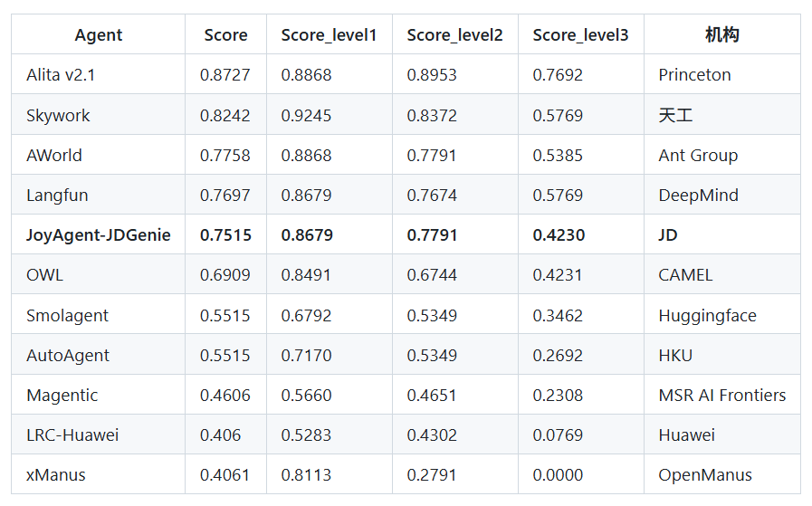Select the OWL agent cell
Screen dimensions: 812x506
99,274
